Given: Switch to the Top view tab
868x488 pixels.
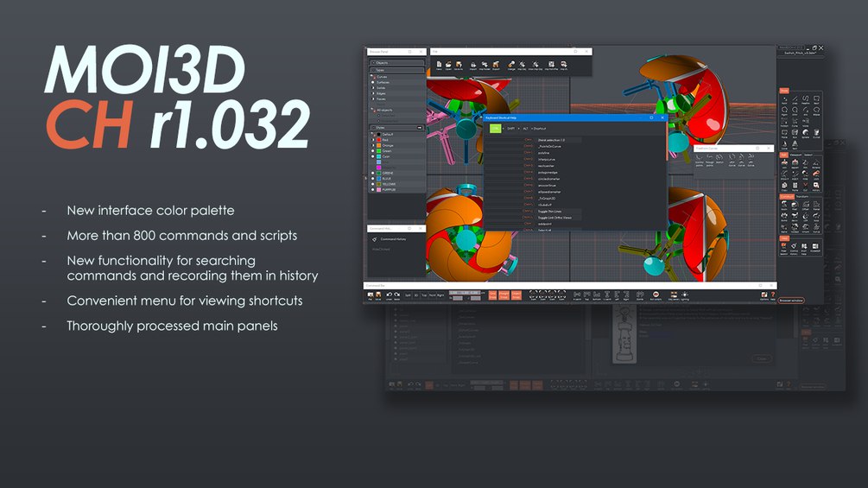Looking at the screenshot, I should (x=424, y=295).
